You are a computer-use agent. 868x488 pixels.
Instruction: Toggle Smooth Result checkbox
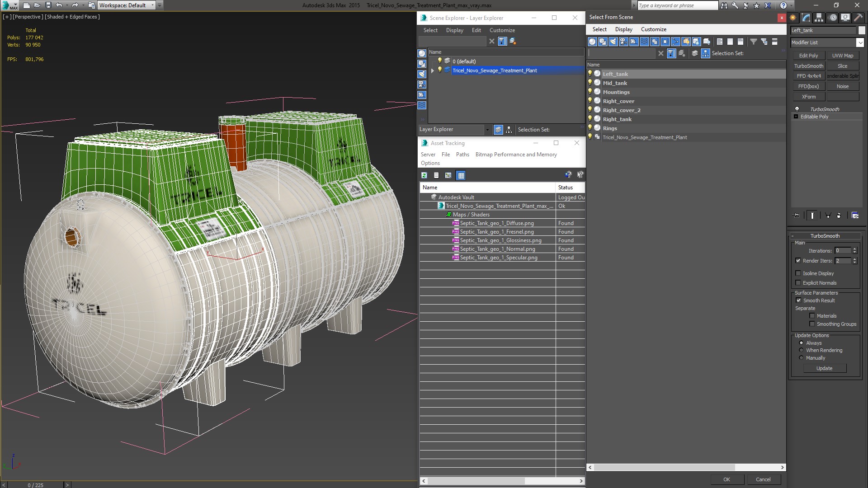tap(798, 300)
